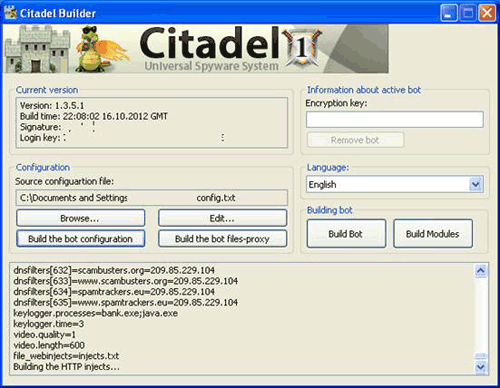The width and height of the screenshot is (500, 388).
Task: Close the Citadel Builder window
Action: 487,13
